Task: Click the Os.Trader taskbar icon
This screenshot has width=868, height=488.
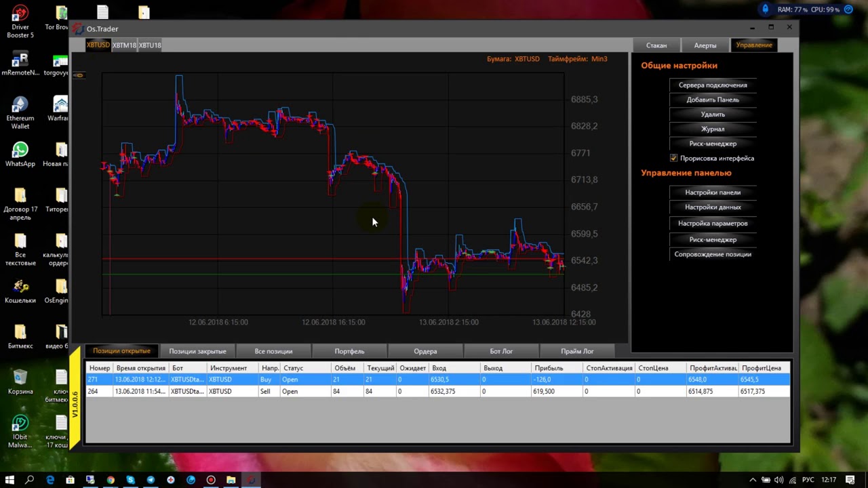Action: tap(251, 480)
